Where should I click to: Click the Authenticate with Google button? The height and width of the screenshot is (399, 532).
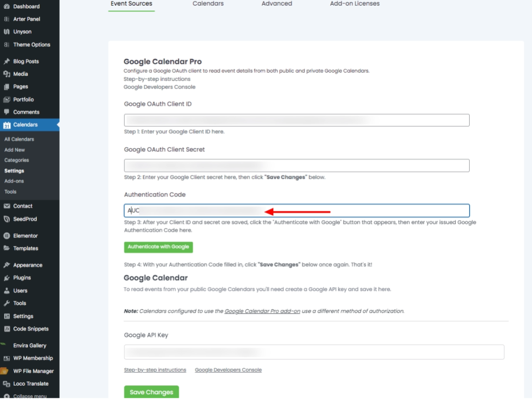coord(158,247)
